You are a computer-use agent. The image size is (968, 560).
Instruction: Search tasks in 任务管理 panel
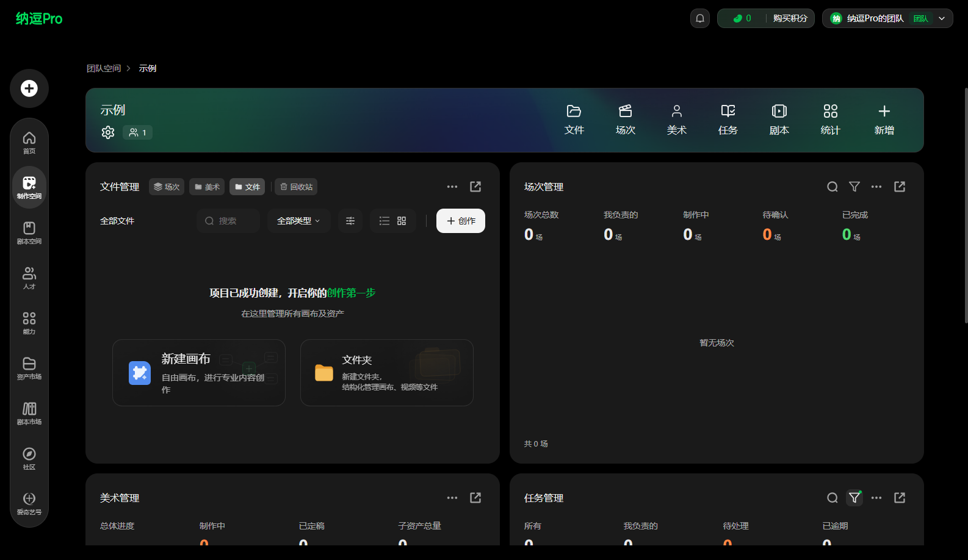pyautogui.click(x=833, y=498)
